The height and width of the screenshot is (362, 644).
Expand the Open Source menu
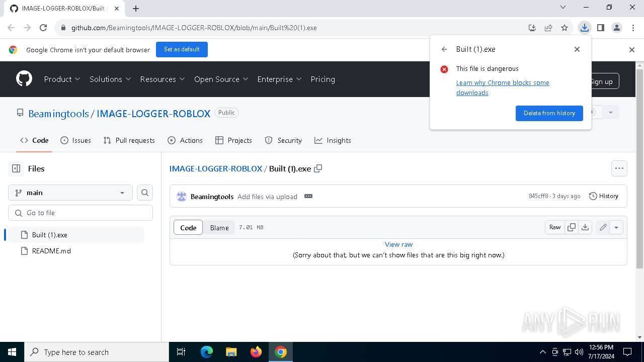coord(221,79)
